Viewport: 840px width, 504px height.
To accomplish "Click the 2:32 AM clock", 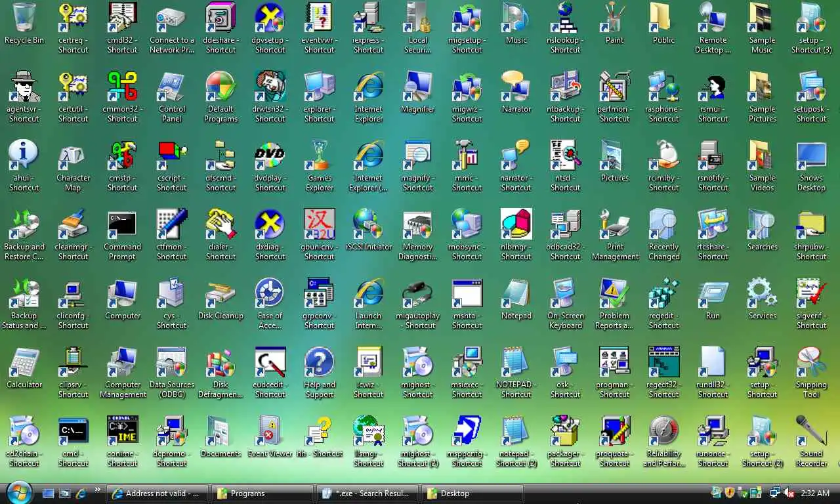I will 815,493.
